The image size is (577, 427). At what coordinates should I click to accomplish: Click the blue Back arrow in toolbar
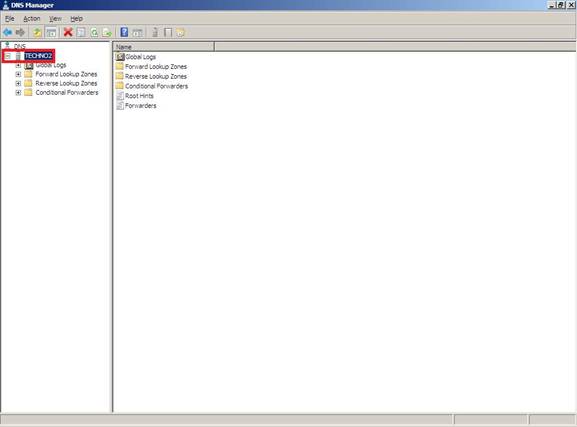pyautogui.click(x=8, y=32)
